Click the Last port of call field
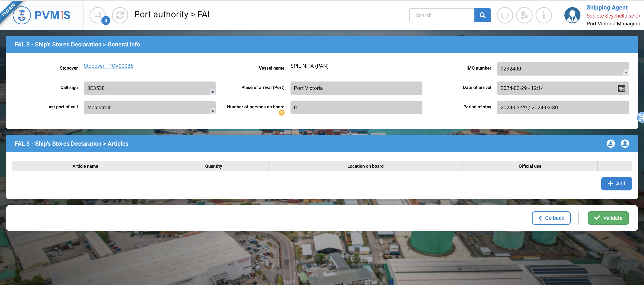644x285 pixels. coord(149,108)
